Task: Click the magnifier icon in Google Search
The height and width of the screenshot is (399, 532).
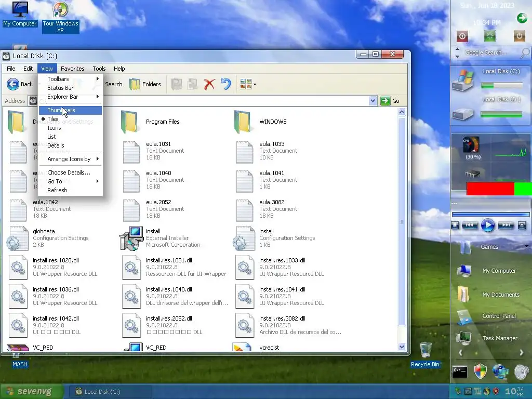Action: [525, 52]
